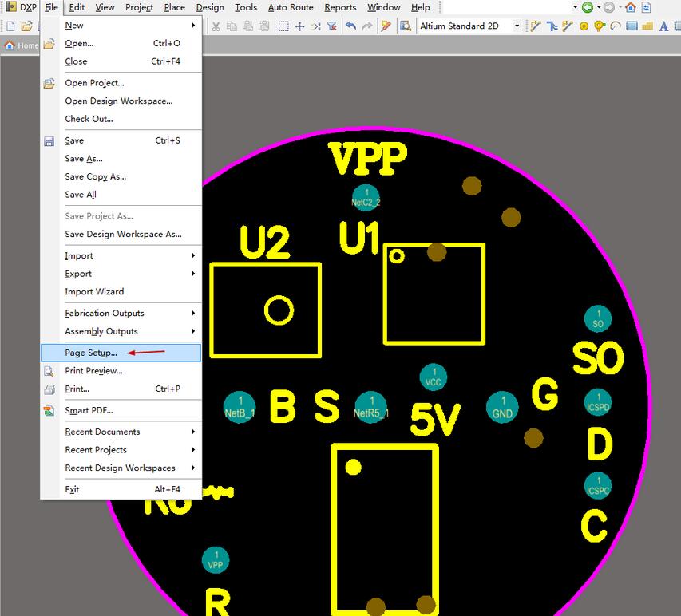Click Exit in the File menu
The image size is (681, 616).
click(121, 489)
